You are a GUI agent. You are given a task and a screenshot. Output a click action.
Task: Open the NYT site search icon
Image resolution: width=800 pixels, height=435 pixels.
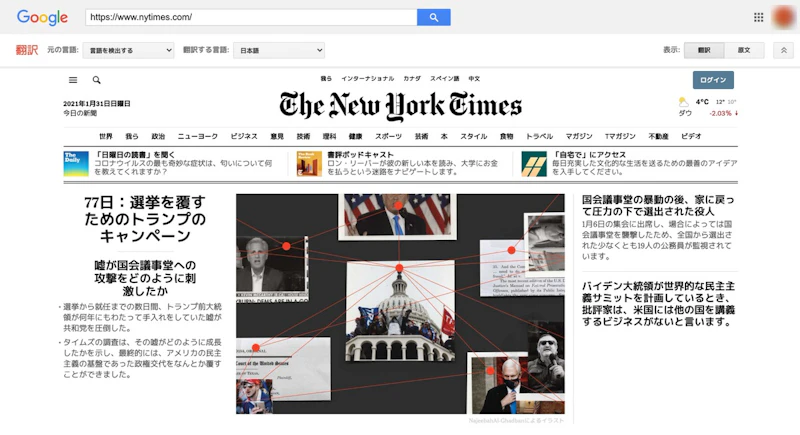click(x=96, y=80)
